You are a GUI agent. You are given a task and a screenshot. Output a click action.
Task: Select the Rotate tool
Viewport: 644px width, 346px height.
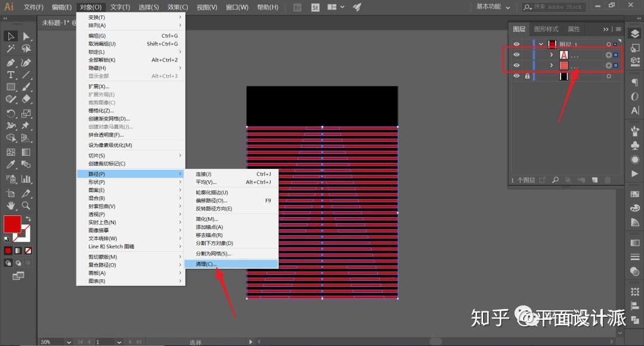[11, 113]
